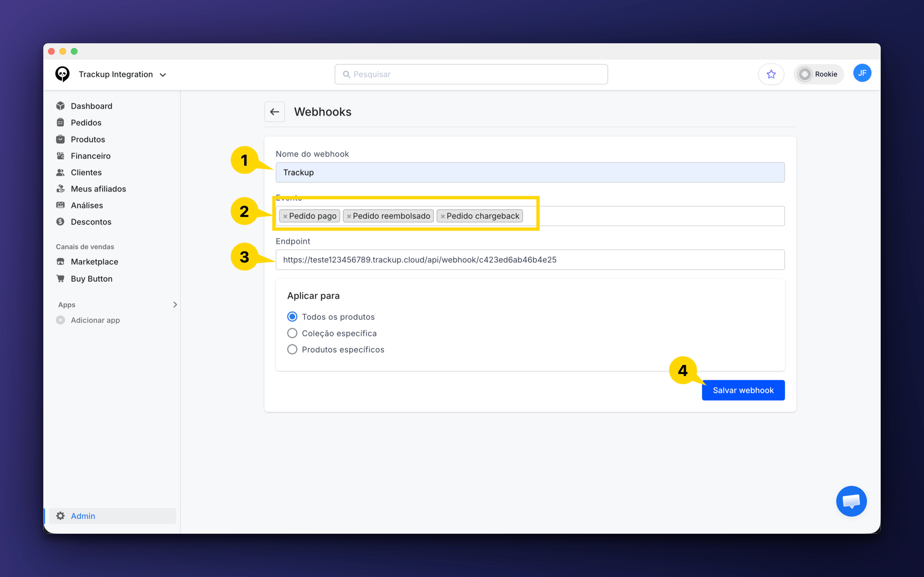Edit the Nome do webhook field
Screen dimensions: 924x577
[530, 172]
